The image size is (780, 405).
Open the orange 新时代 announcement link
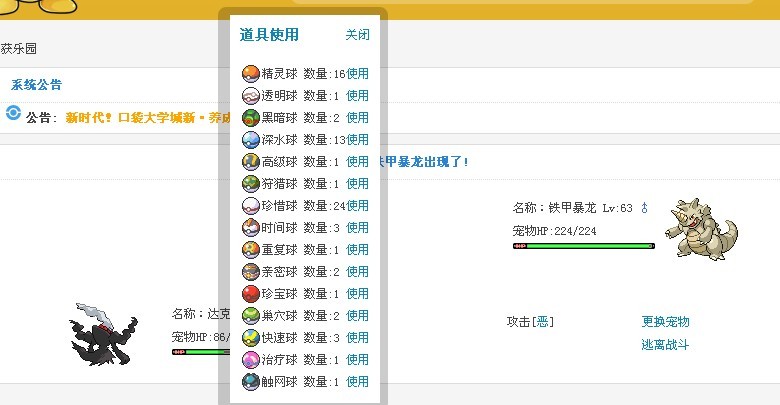148,118
